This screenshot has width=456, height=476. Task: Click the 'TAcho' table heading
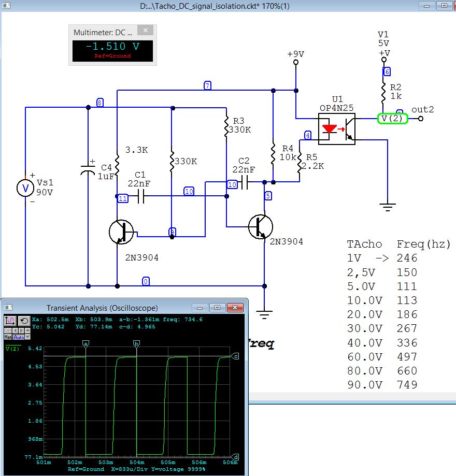click(x=364, y=244)
